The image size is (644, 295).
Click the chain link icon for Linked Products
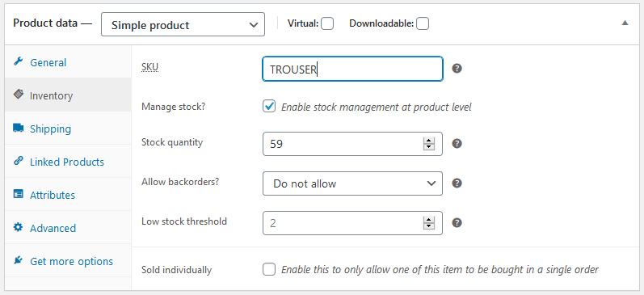18,161
